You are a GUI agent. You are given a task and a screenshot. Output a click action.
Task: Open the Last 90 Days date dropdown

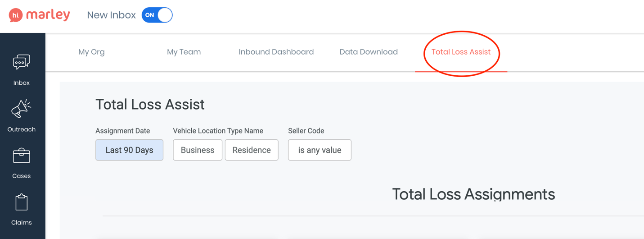pyautogui.click(x=129, y=150)
